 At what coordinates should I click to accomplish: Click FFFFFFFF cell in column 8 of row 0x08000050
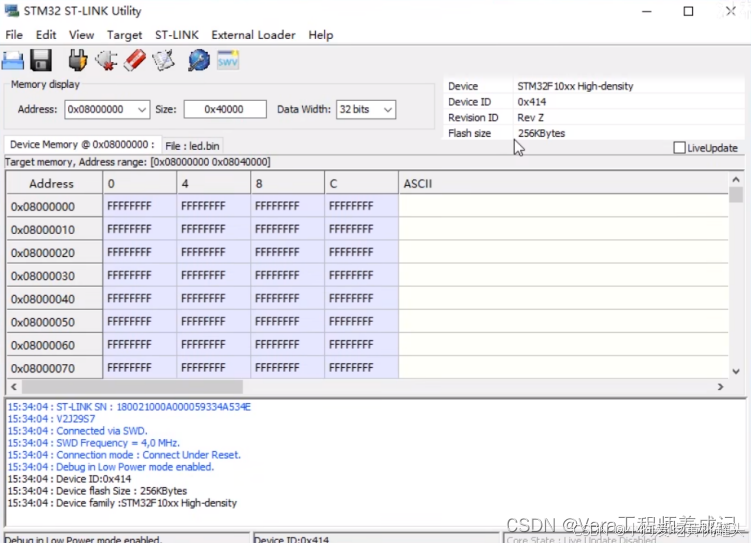[x=287, y=321]
